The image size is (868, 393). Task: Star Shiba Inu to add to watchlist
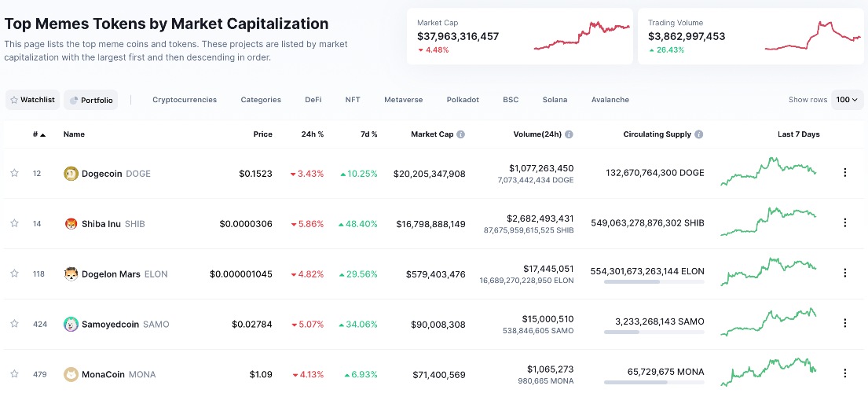14,223
